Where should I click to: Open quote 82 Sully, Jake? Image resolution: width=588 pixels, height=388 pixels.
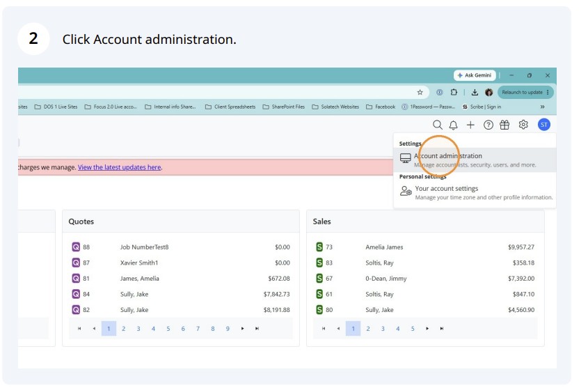tap(181, 310)
